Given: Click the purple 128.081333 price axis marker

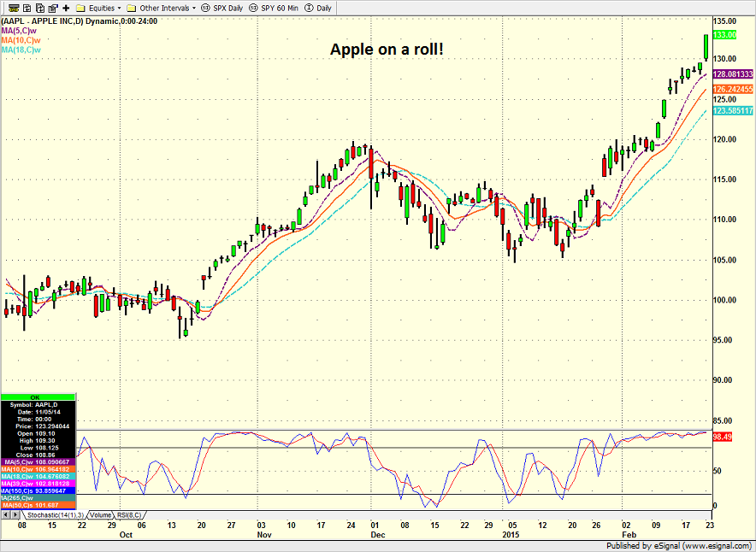Looking at the screenshot, I should click(733, 74).
